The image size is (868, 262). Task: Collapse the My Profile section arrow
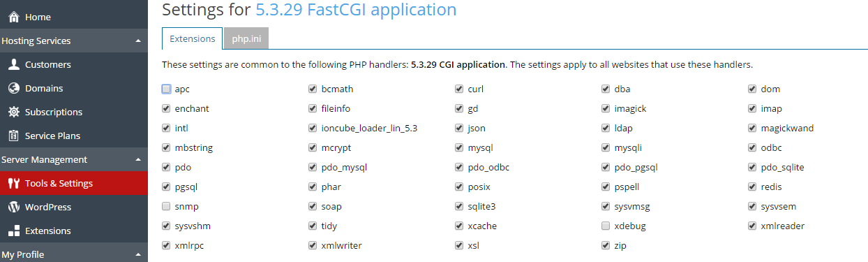click(138, 254)
